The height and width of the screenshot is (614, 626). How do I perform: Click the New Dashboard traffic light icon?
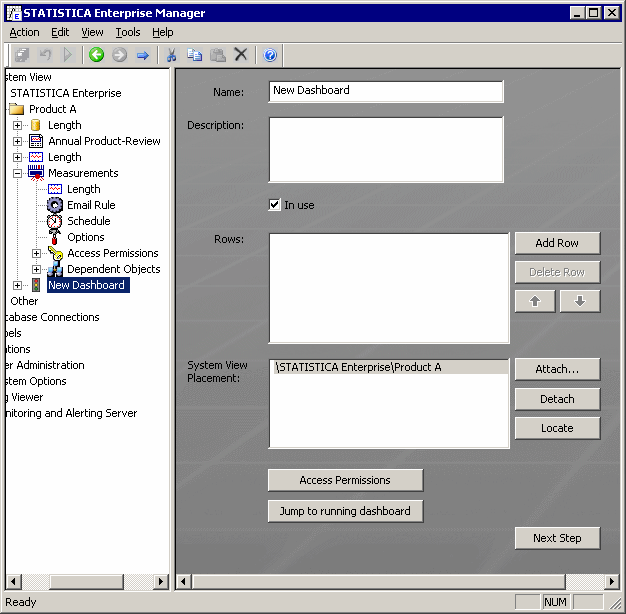36,285
